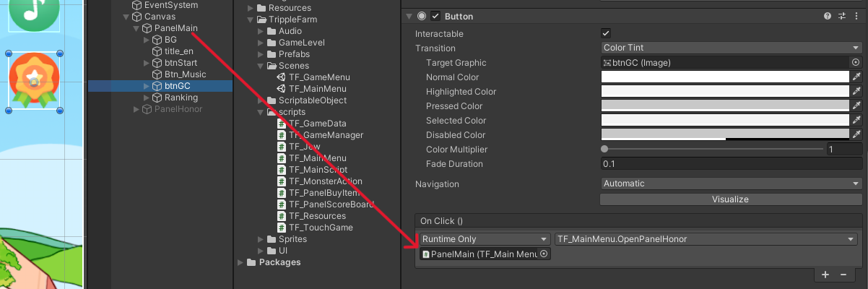
Task: Click the Visualize navigation button
Action: point(730,199)
